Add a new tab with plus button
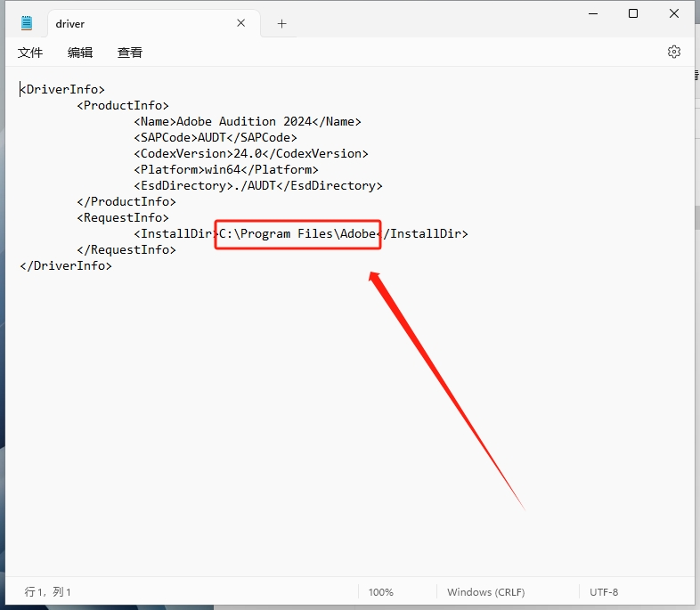This screenshot has width=700, height=610. (x=281, y=24)
